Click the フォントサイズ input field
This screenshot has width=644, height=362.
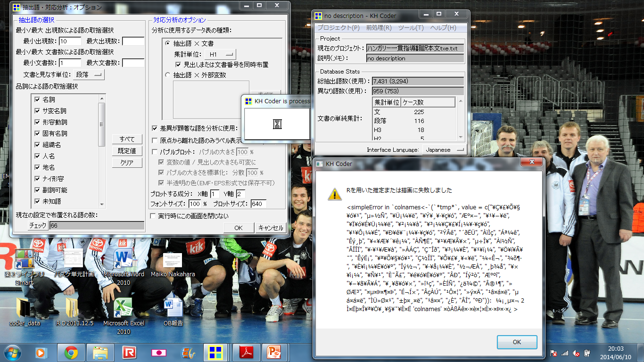coord(195,204)
